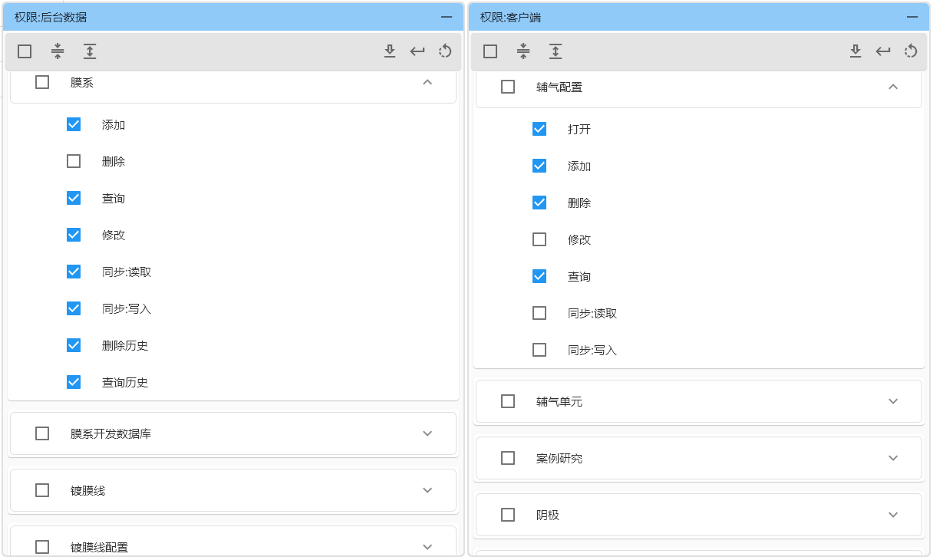Click reset rotate icon in 后台数据 toolbar
Image resolution: width=933 pixels, height=560 pixels.
coord(445,51)
